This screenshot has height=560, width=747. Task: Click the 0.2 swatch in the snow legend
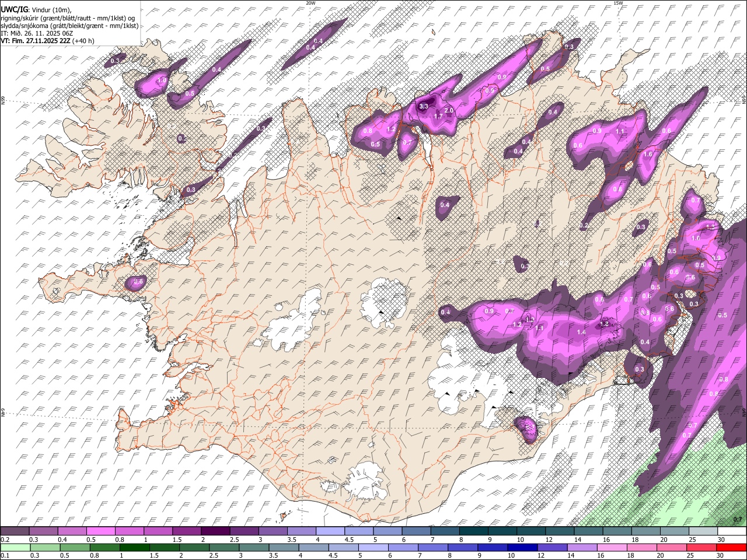tap(15, 531)
